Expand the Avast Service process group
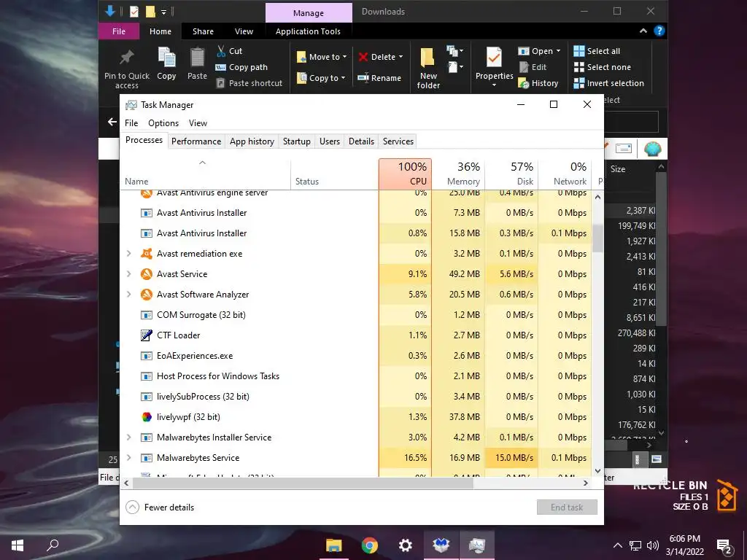Image resolution: width=747 pixels, height=560 pixels. tap(128, 274)
